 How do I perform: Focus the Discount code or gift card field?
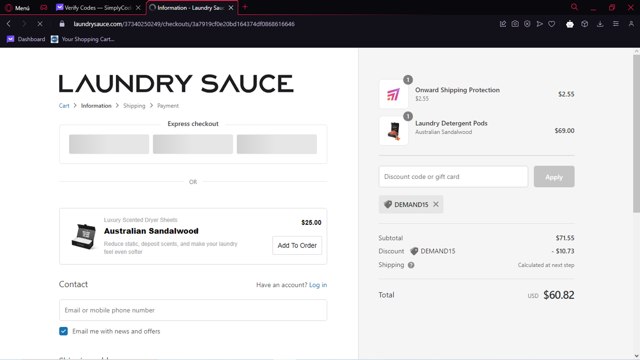(x=453, y=177)
